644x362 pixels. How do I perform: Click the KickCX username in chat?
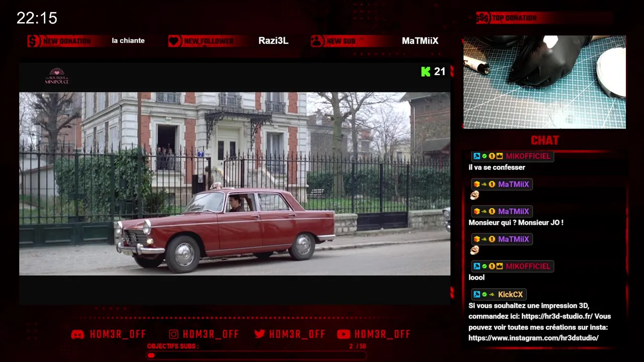511,295
